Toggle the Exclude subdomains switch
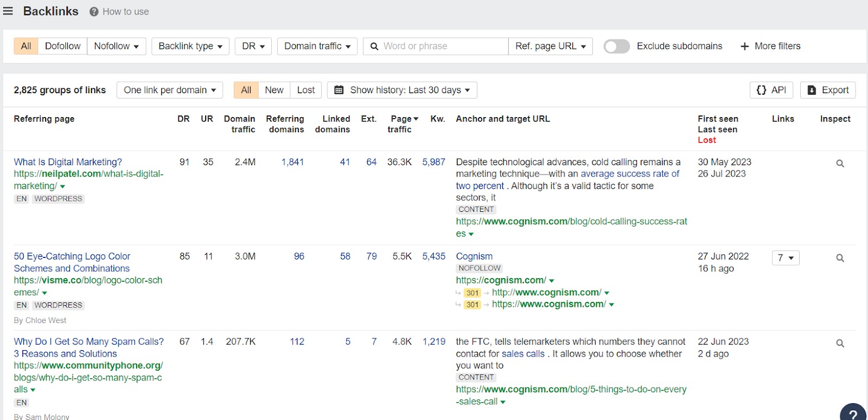Viewport: 868px width, 420px height. [x=617, y=47]
